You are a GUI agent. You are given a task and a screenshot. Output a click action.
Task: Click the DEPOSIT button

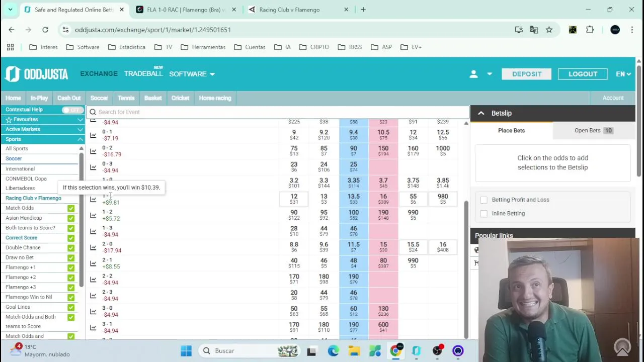pyautogui.click(x=527, y=74)
